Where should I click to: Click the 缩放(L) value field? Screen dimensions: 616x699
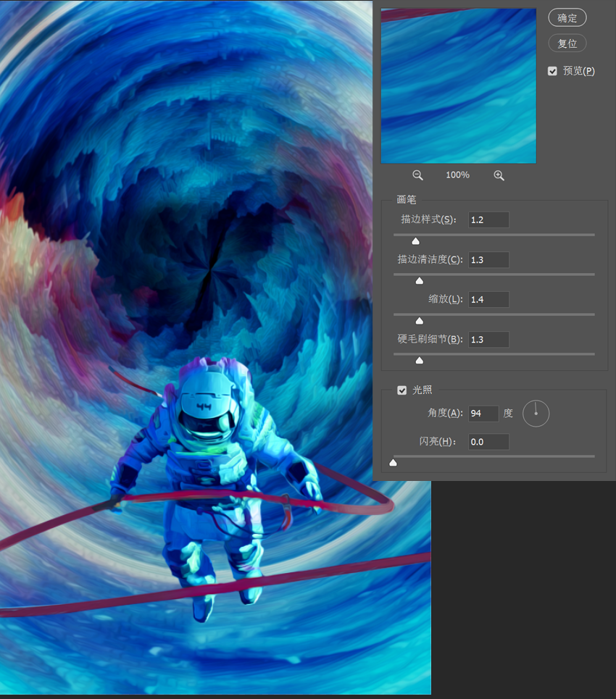point(488,300)
